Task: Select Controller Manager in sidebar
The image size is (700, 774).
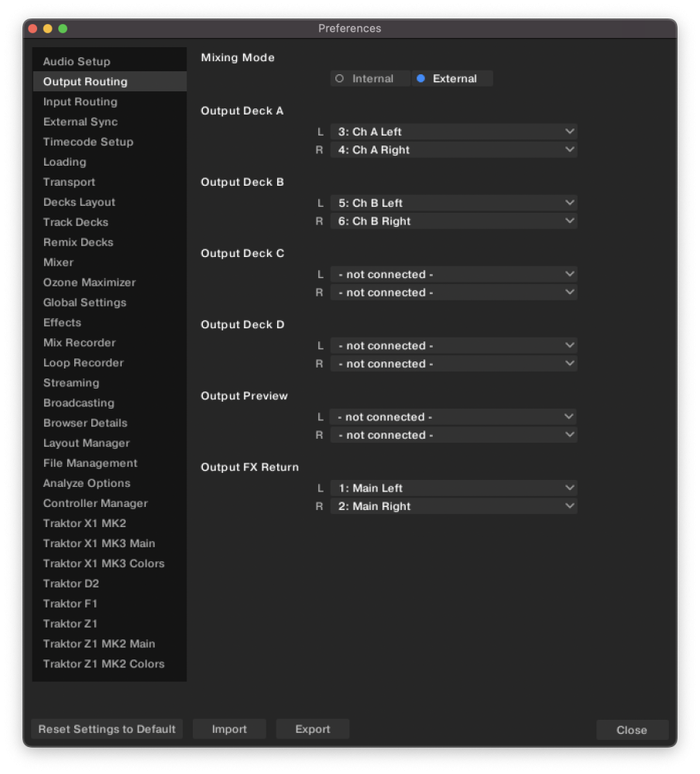Action: 95,504
